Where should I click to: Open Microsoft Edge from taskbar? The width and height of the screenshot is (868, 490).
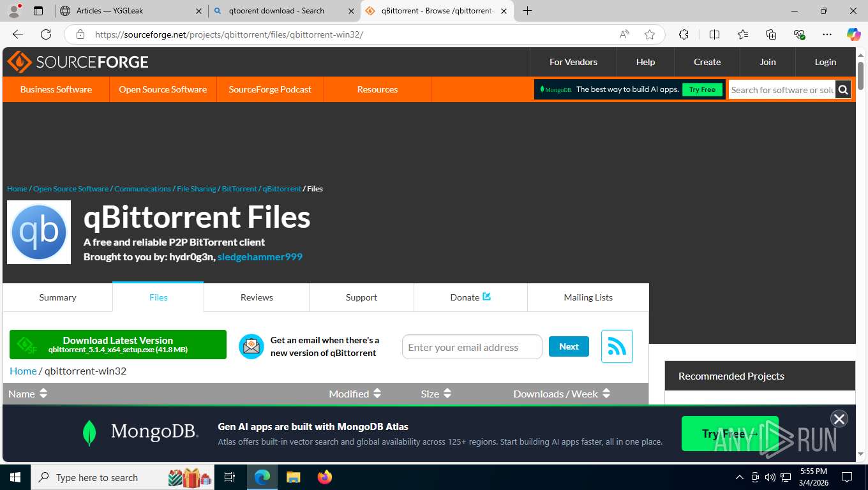click(262, 477)
